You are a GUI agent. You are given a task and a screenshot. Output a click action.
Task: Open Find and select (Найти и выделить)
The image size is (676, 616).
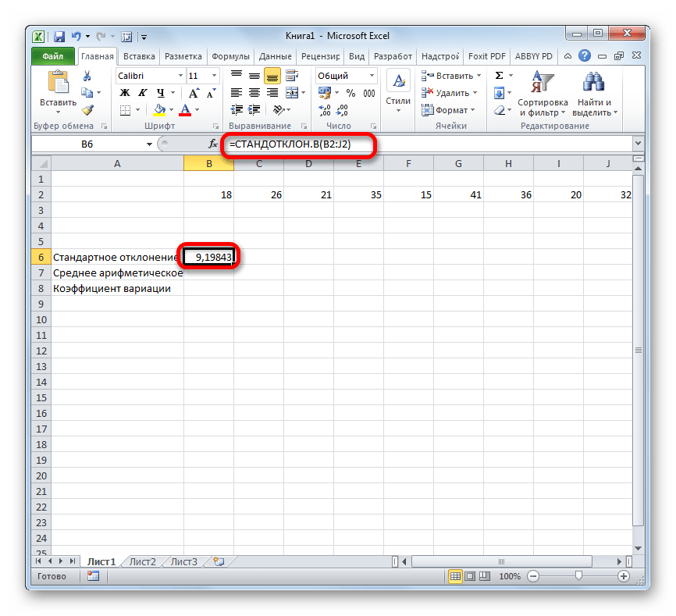click(595, 94)
